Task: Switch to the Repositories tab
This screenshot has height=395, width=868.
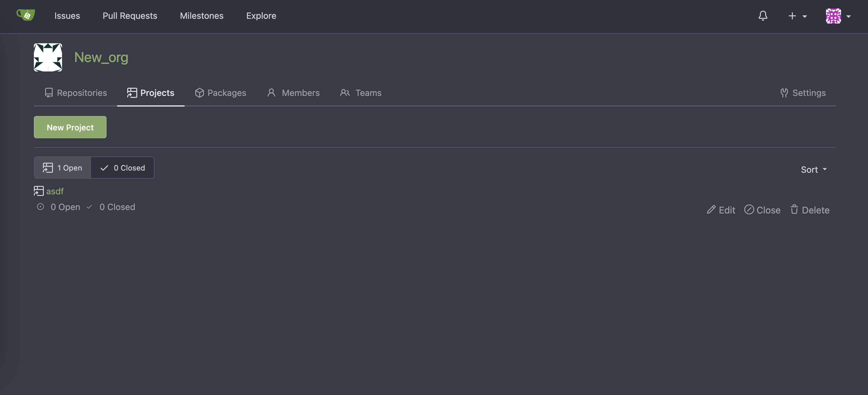Action: click(x=76, y=93)
